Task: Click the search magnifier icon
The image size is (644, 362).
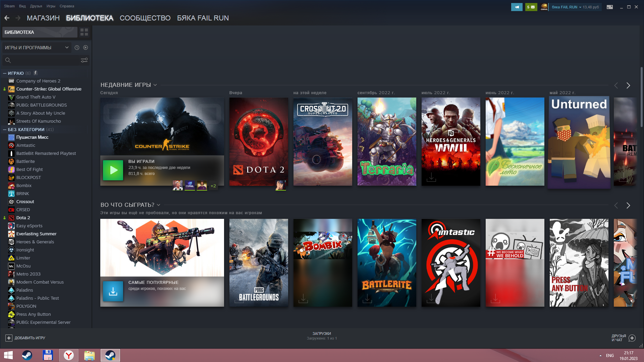Action: [x=8, y=60]
